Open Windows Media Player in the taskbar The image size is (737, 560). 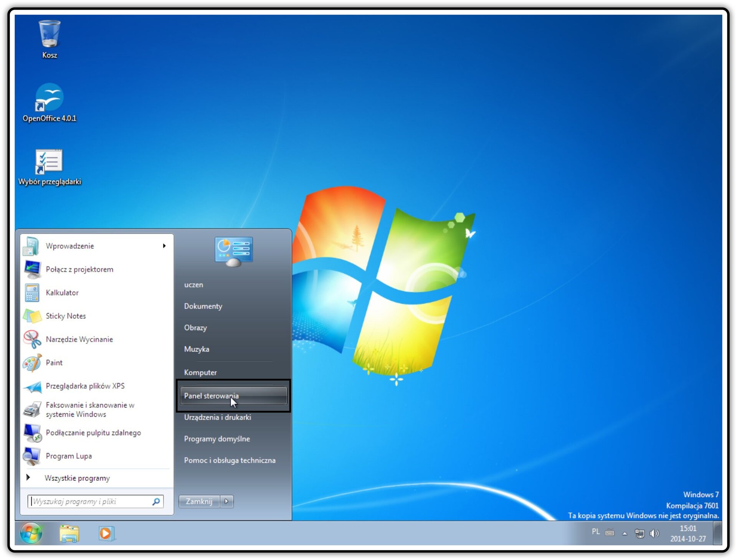coord(106,533)
